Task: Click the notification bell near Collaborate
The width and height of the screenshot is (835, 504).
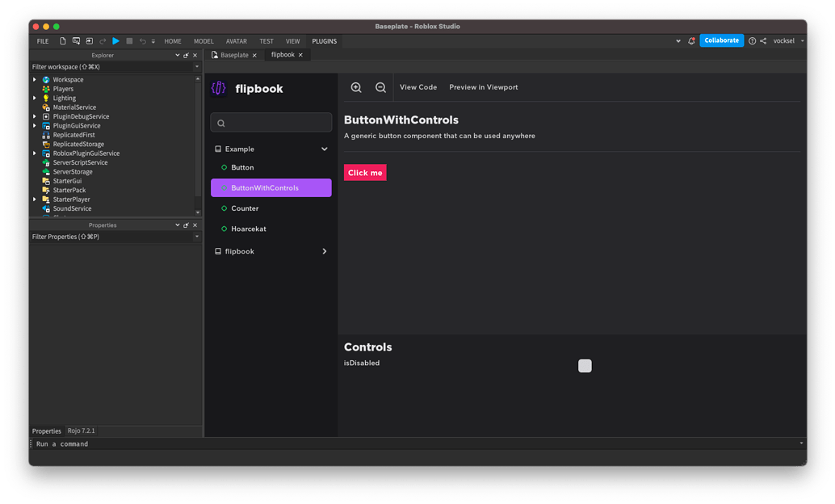Action: point(691,40)
